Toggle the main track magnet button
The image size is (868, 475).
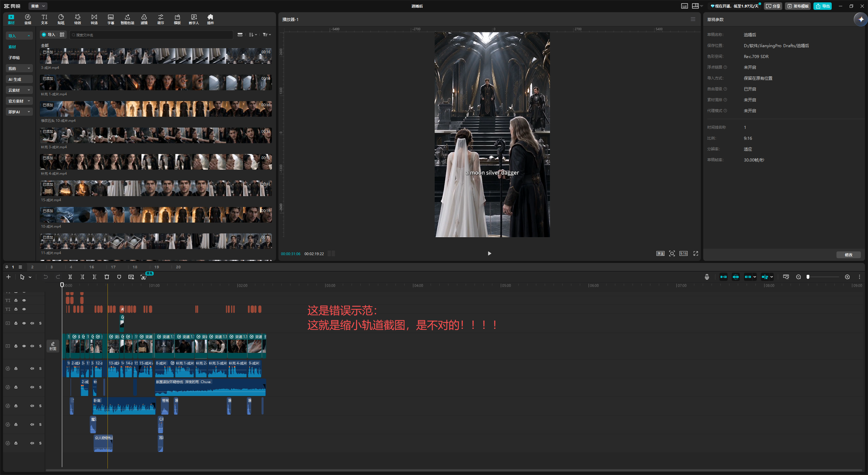(x=724, y=277)
